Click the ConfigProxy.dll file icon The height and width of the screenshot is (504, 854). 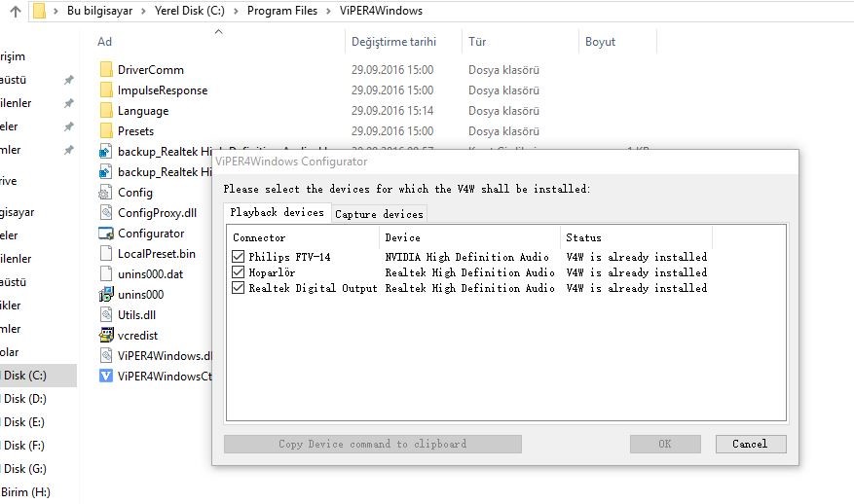coord(106,213)
